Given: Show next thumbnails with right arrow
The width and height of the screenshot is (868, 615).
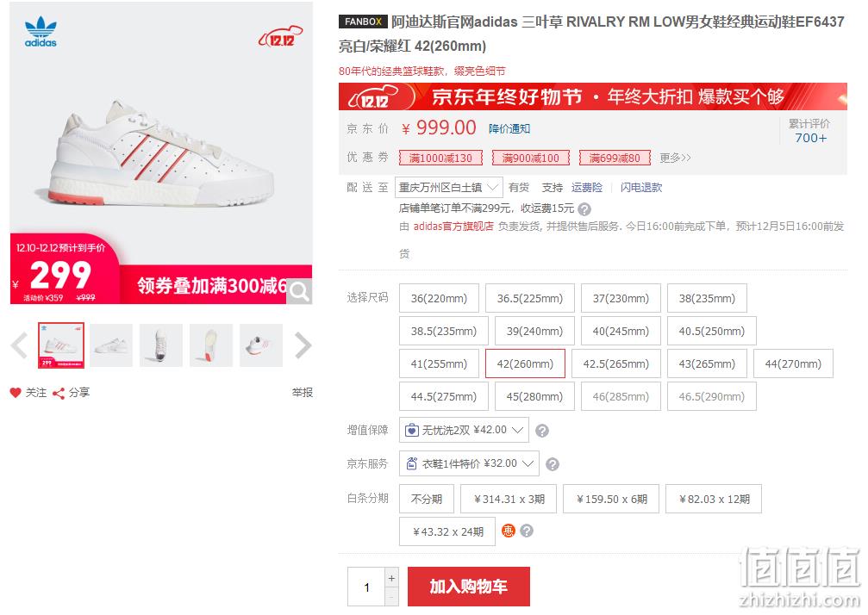Looking at the screenshot, I should [x=303, y=345].
